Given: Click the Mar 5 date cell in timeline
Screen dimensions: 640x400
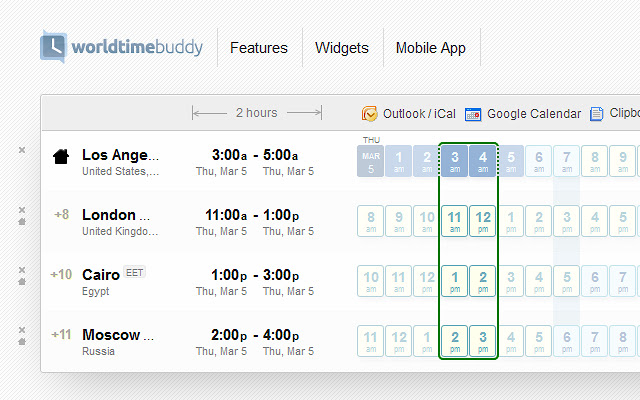Looking at the screenshot, I should 371,161.
